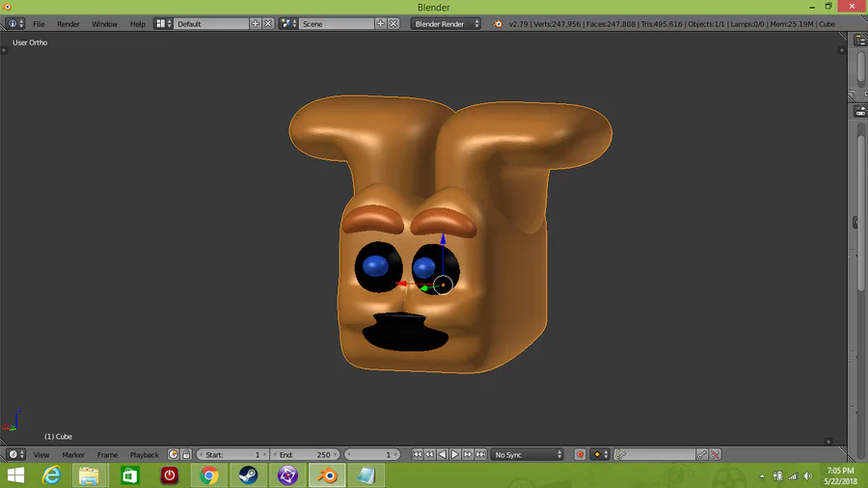868x488 pixels.
Task: Add a new screen layout with plus button
Action: (256, 24)
